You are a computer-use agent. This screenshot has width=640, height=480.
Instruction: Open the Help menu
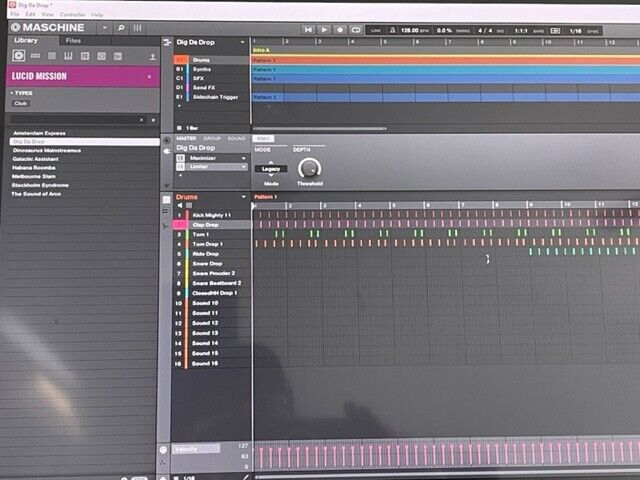pyautogui.click(x=97, y=15)
